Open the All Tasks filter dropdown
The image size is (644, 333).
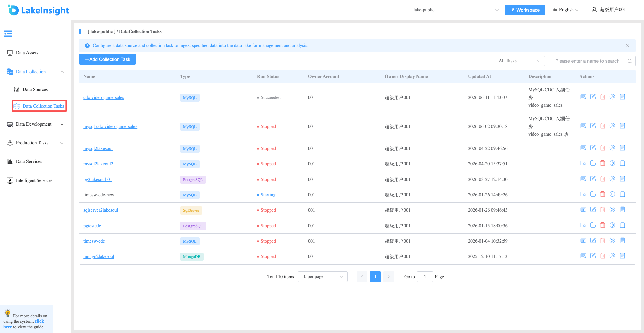[520, 61]
